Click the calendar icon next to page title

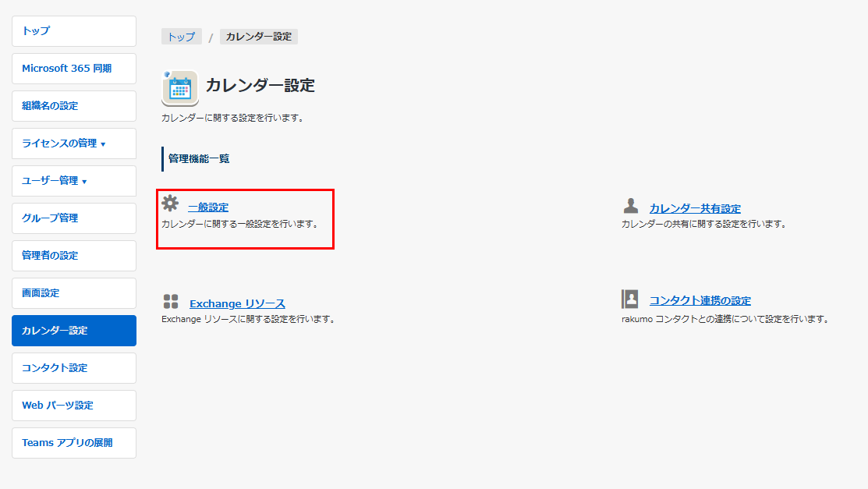(180, 88)
